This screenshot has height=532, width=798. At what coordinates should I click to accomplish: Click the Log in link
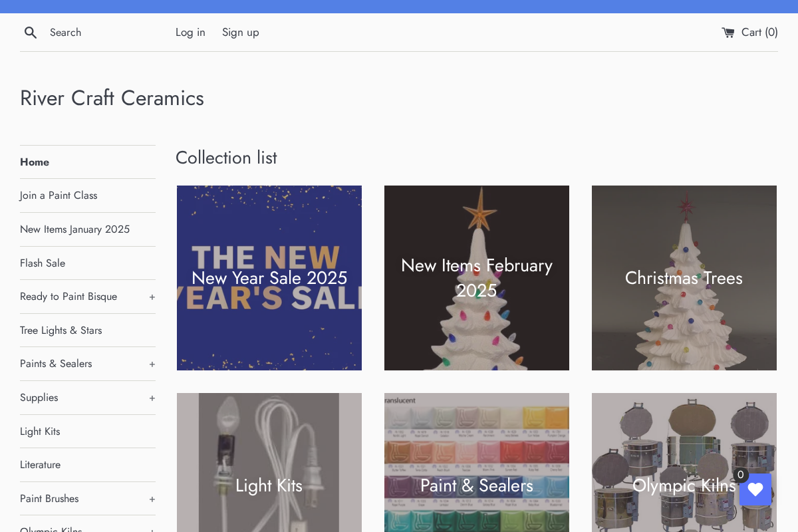click(190, 32)
